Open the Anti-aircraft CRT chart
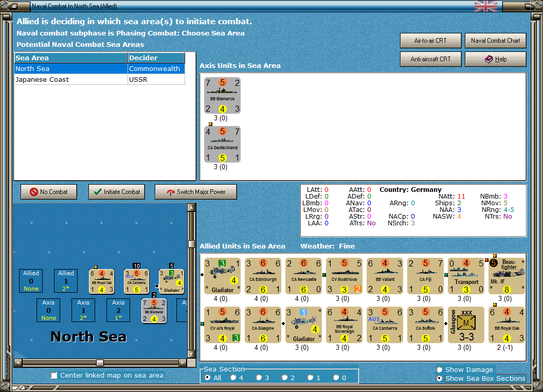The height and width of the screenshot is (392, 543). click(x=431, y=59)
